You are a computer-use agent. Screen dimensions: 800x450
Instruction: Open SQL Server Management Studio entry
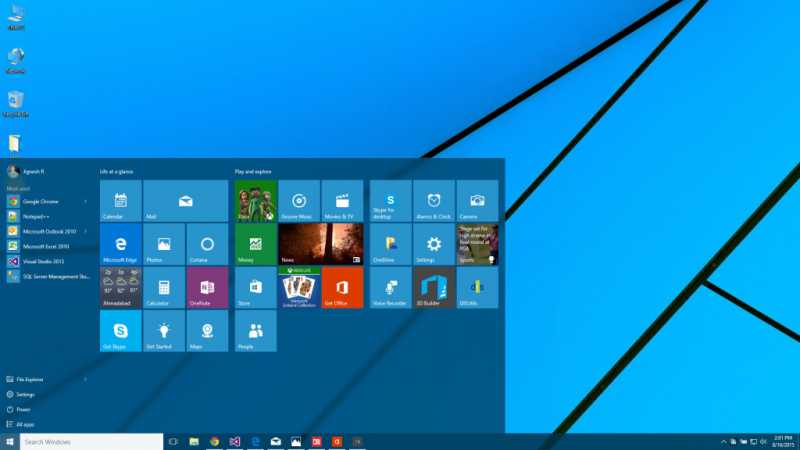coord(48,276)
